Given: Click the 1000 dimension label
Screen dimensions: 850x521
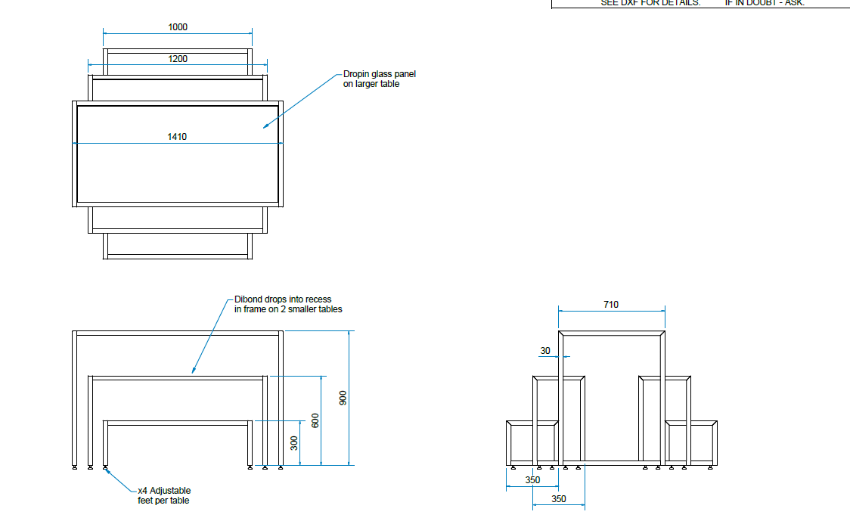Looking at the screenshot, I should coord(178,27).
